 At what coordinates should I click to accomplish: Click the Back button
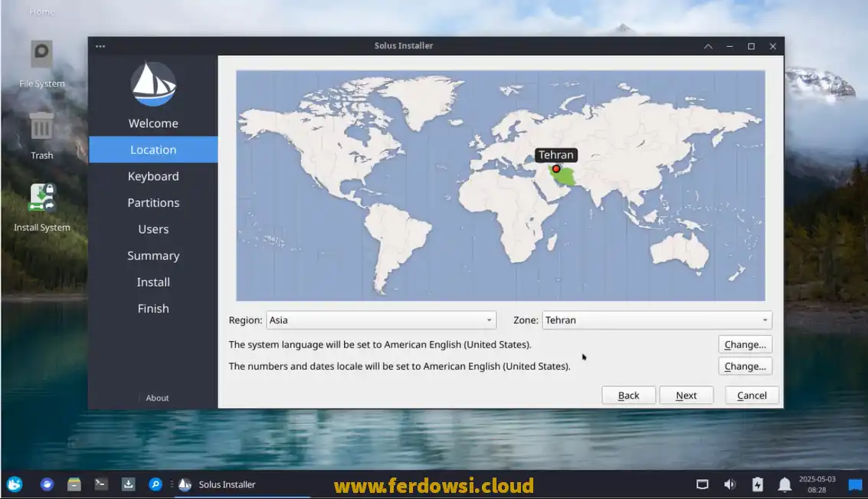point(628,396)
